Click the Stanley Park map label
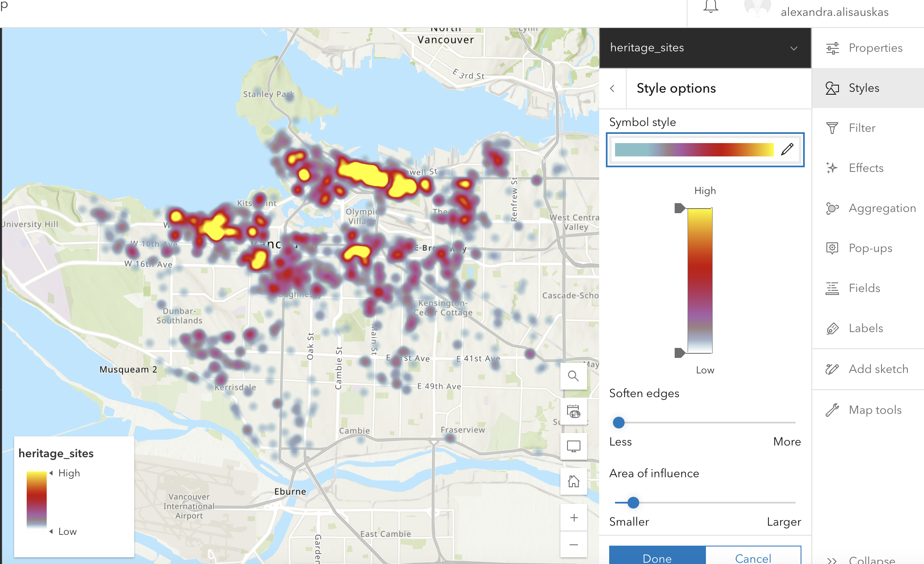Screen dimensions: 924x564 [x=269, y=94]
